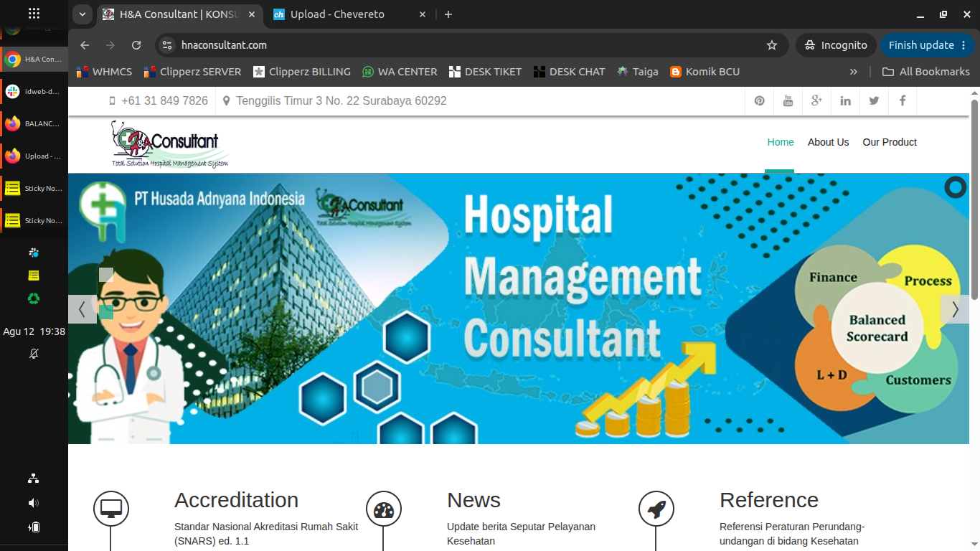This screenshot has height=551, width=980.
Task: Advance to the next banner slide
Action: tap(955, 309)
